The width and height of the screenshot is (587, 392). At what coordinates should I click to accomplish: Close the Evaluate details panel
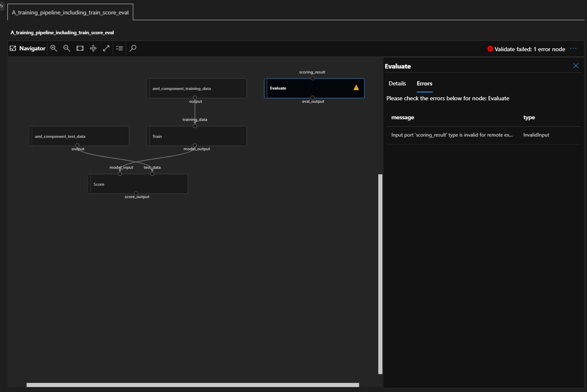[576, 66]
